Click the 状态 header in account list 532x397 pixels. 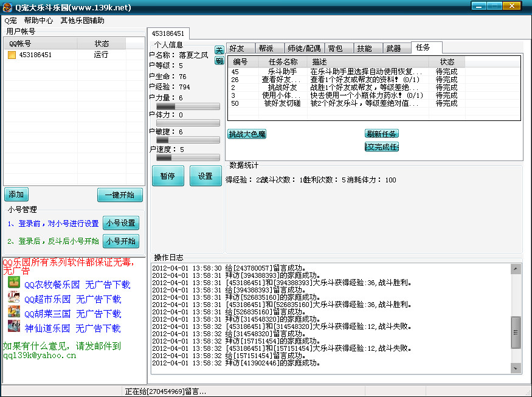coord(102,43)
